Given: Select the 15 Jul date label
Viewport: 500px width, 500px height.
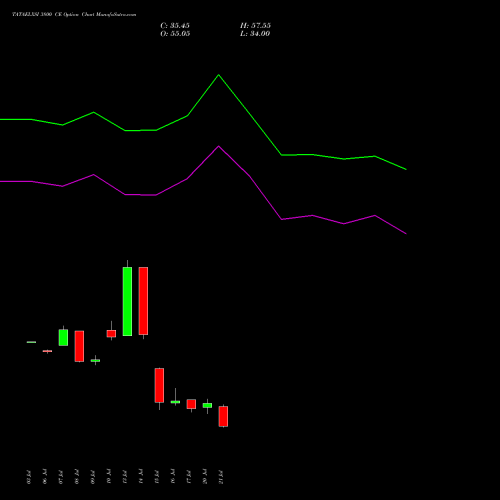Looking at the screenshot, I should tap(157, 477).
